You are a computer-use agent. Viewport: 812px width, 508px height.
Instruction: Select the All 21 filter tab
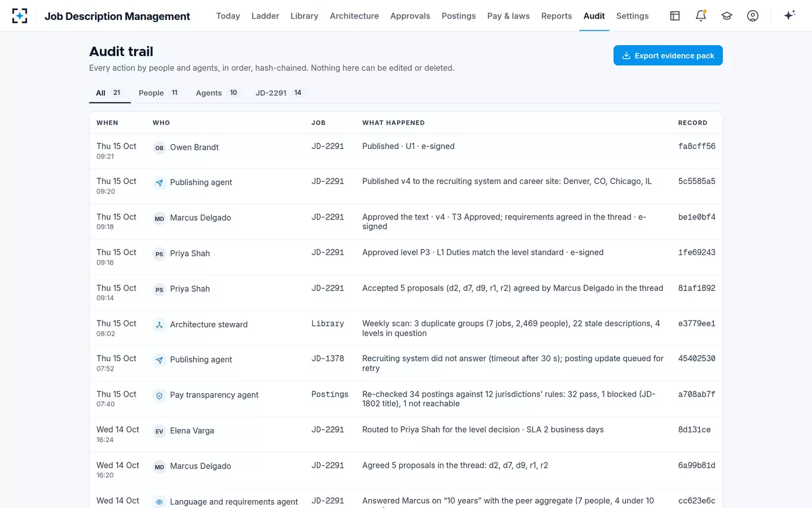(110, 93)
